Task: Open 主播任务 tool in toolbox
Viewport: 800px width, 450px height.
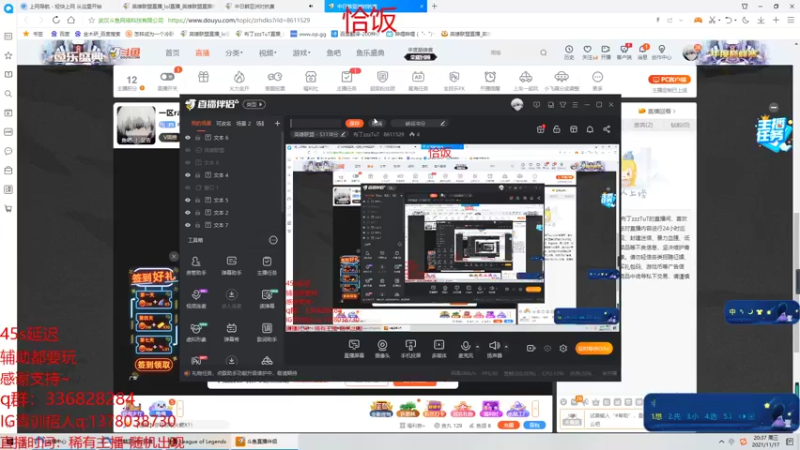Action: [267, 266]
